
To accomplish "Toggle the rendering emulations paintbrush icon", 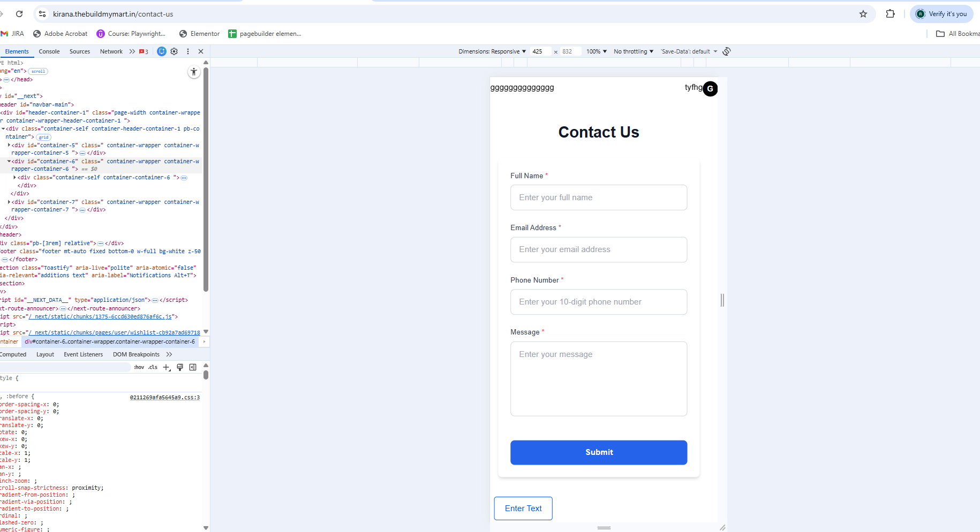I will point(180,367).
